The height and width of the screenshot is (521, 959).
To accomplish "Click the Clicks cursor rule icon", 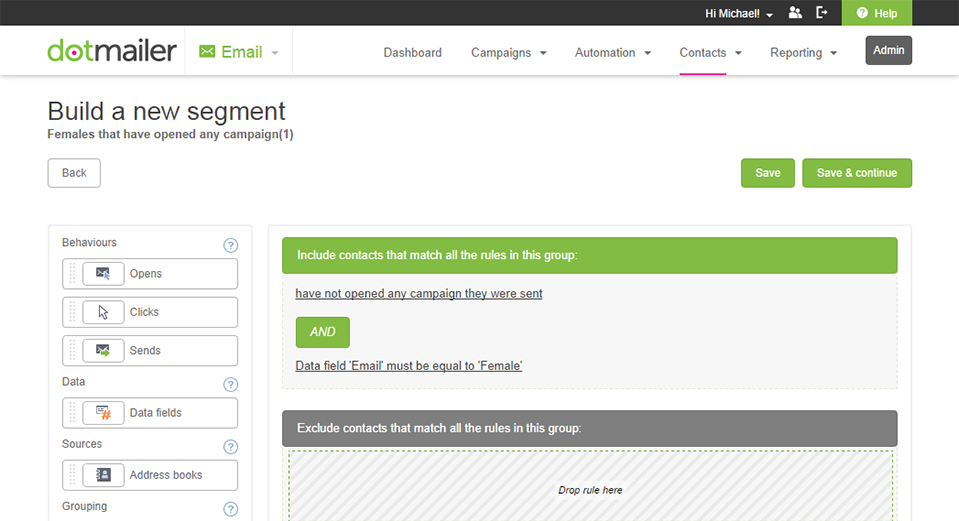I will click(103, 312).
